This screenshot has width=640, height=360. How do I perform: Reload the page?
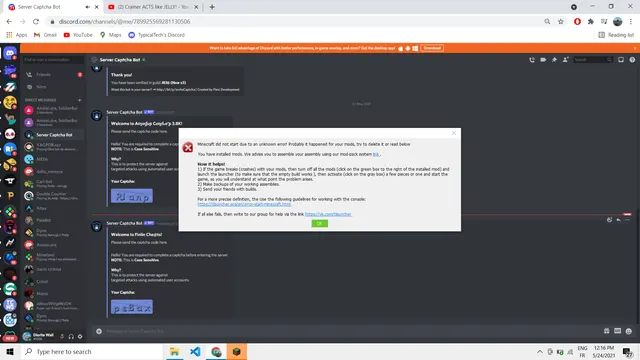click(36, 22)
